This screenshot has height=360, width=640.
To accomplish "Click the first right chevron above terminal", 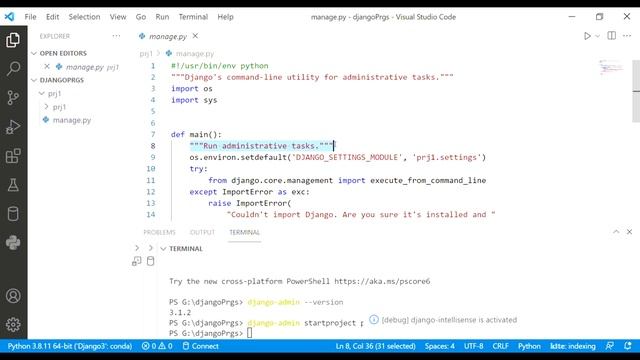I will tap(137, 248).
